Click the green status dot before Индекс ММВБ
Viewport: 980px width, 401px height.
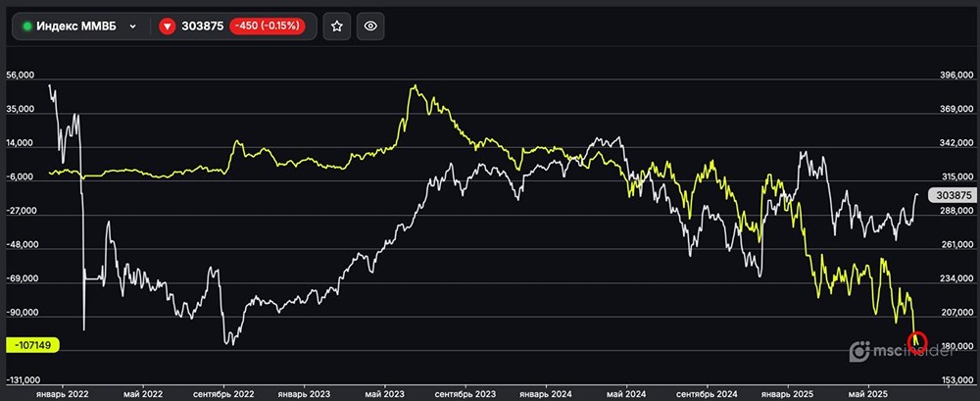[x=26, y=26]
